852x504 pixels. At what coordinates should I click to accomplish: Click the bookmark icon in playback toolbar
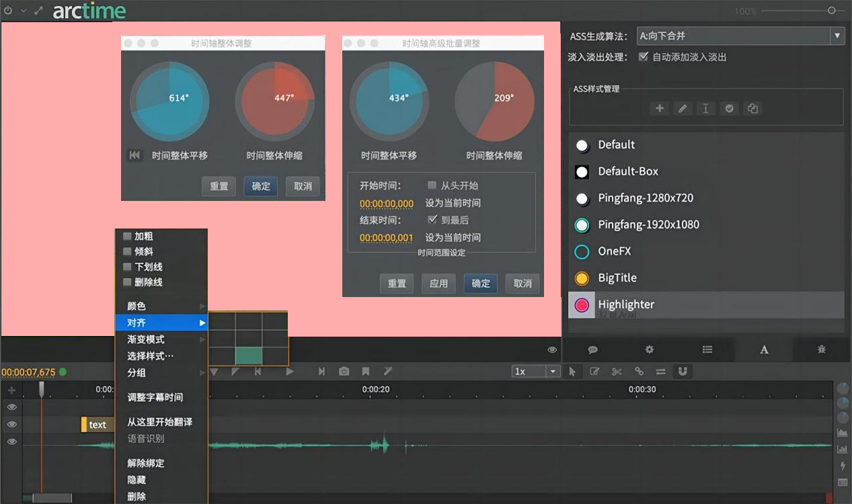366,371
